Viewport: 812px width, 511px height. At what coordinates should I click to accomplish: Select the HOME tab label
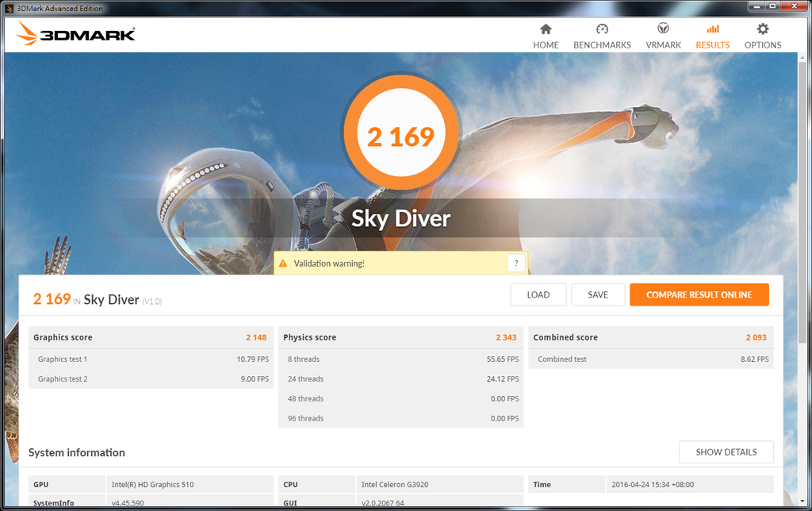(546, 45)
